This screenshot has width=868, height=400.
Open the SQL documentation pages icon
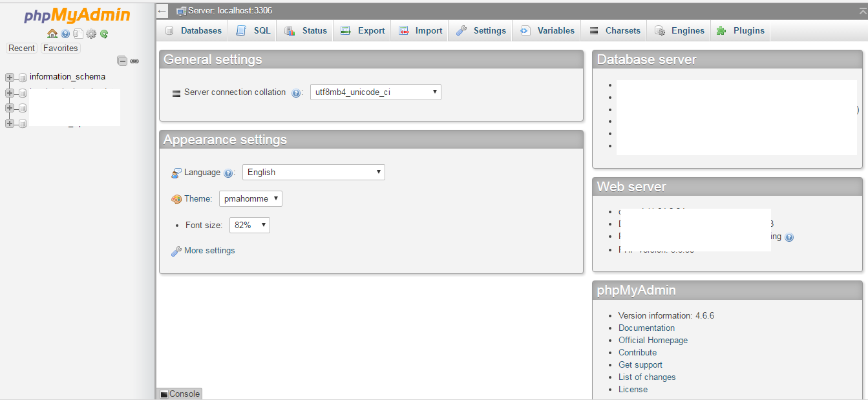78,34
